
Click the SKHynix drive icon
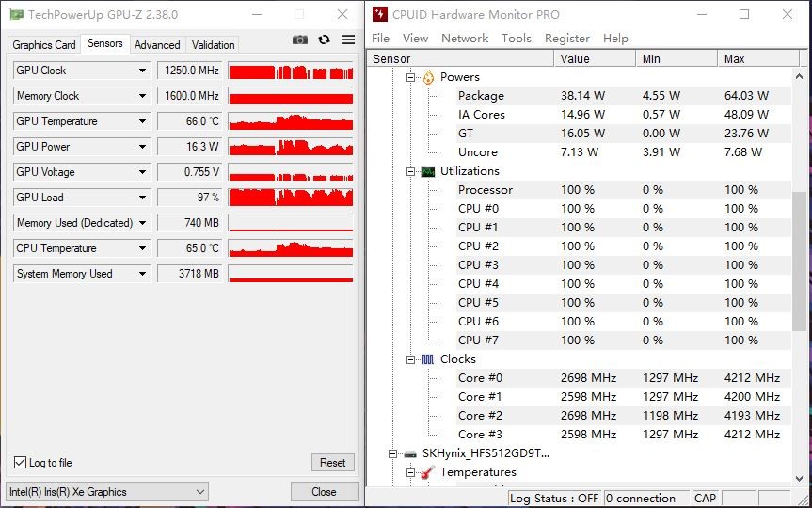pyautogui.click(x=410, y=454)
